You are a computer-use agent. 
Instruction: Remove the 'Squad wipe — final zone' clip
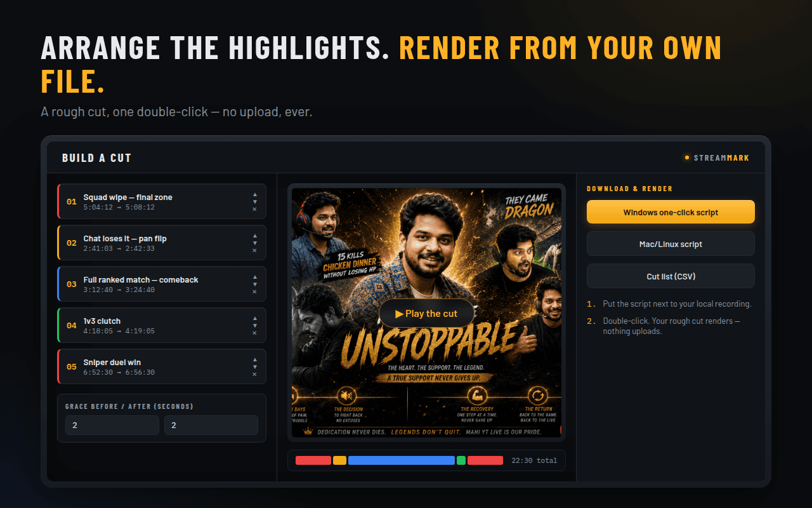click(x=254, y=209)
